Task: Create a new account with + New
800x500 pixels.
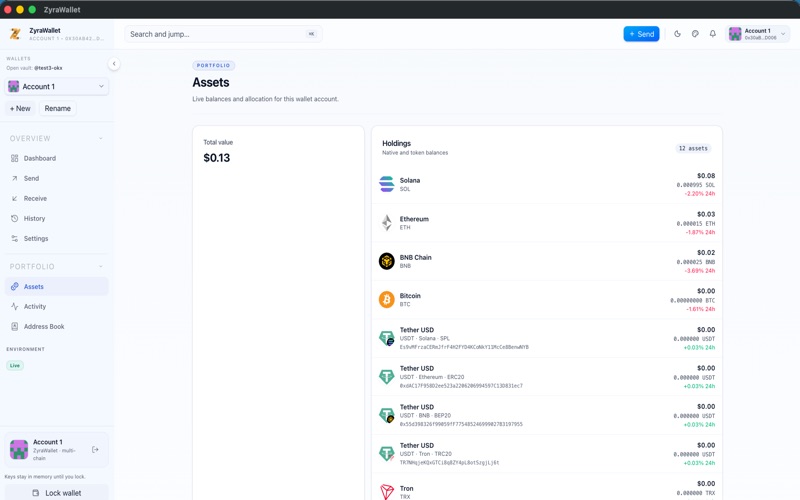Action: 20,108
